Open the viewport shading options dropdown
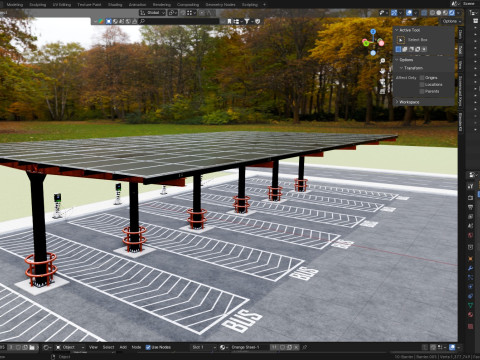The image size is (480, 360). pos(458,13)
